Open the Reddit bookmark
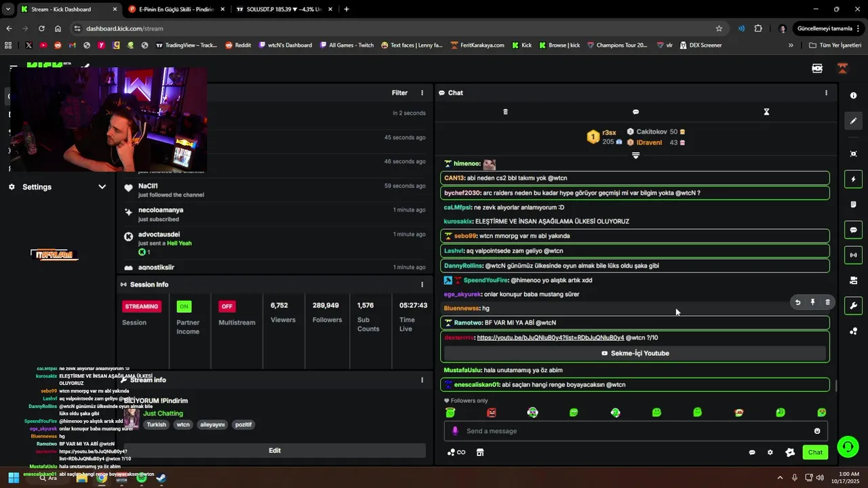This screenshot has height=488, width=868. coord(238,45)
